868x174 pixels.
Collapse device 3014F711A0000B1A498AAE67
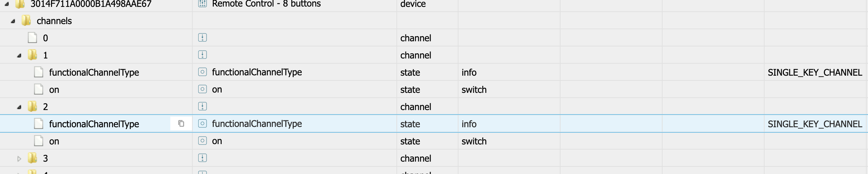tap(7, 4)
